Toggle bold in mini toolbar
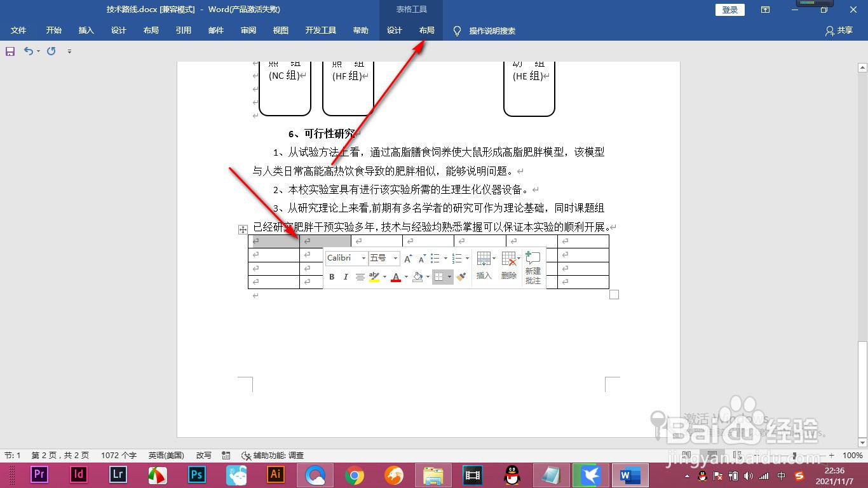868x488 pixels. (x=332, y=277)
